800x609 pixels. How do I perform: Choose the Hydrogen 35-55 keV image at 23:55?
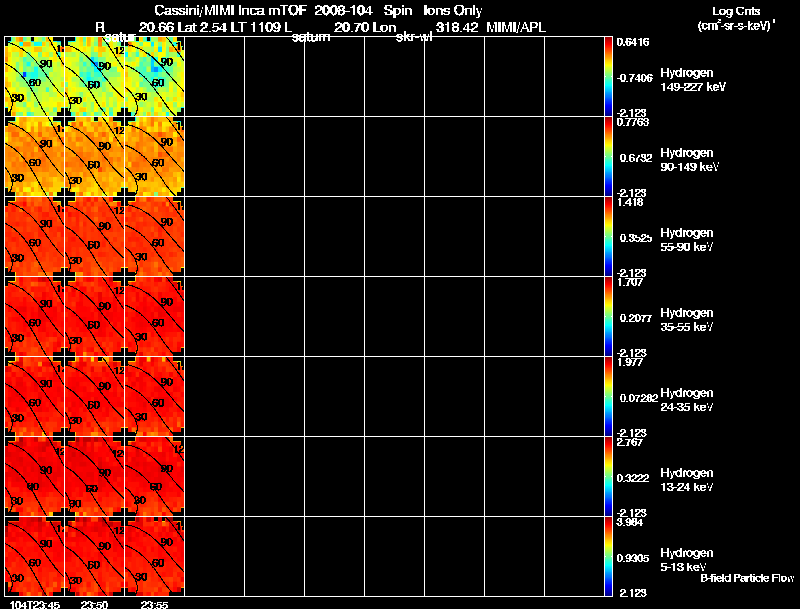click(x=155, y=317)
